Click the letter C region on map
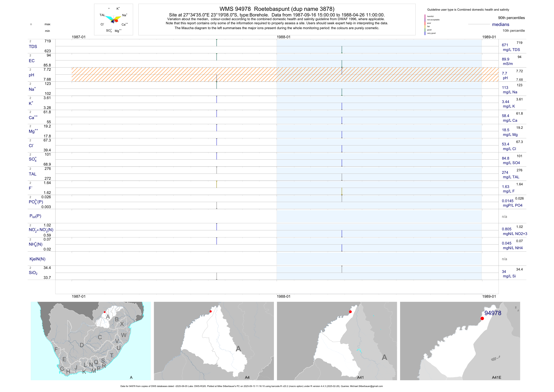Image resolution: width=554 pixels, height=392 pixels. pyautogui.click(x=100, y=337)
